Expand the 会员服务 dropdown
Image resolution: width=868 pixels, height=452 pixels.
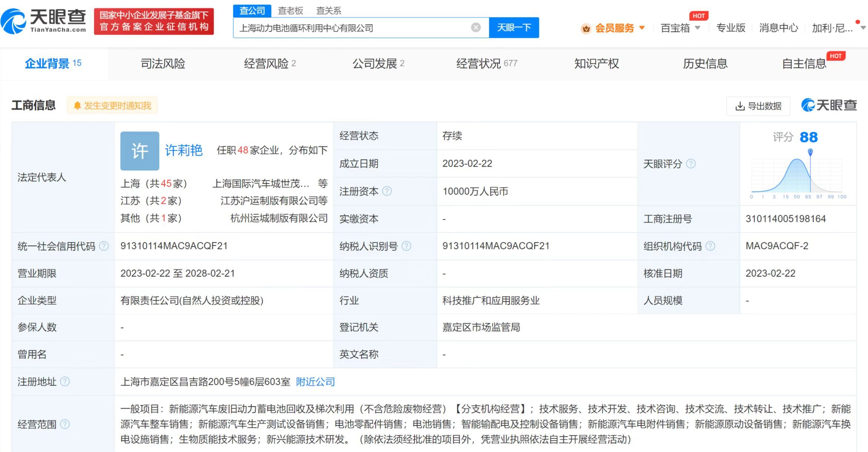pyautogui.click(x=614, y=28)
